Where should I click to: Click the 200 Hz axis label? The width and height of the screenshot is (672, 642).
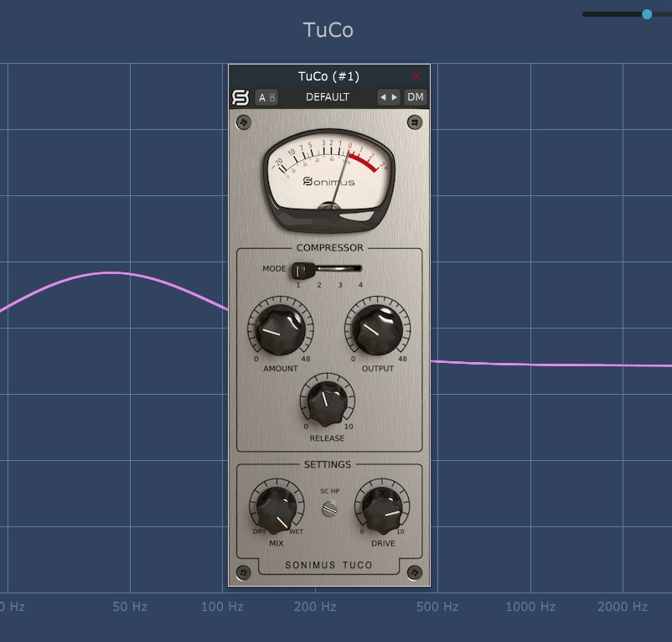tap(315, 607)
